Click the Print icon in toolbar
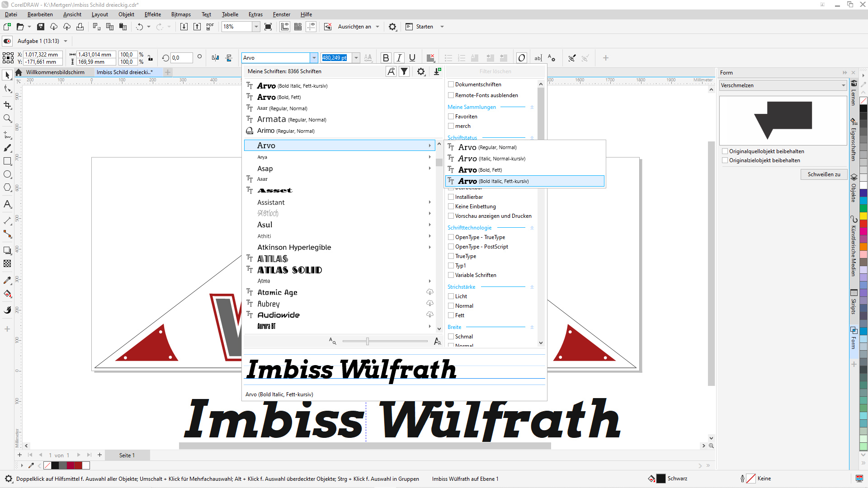Image resolution: width=868 pixels, height=488 pixels. click(x=80, y=27)
